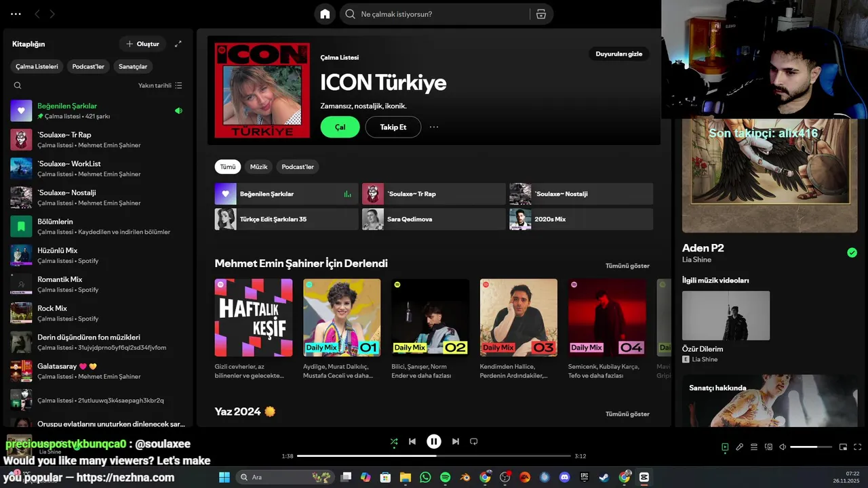Click the green check on Aden P2
The width and height of the screenshot is (868, 488).
coord(852,253)
